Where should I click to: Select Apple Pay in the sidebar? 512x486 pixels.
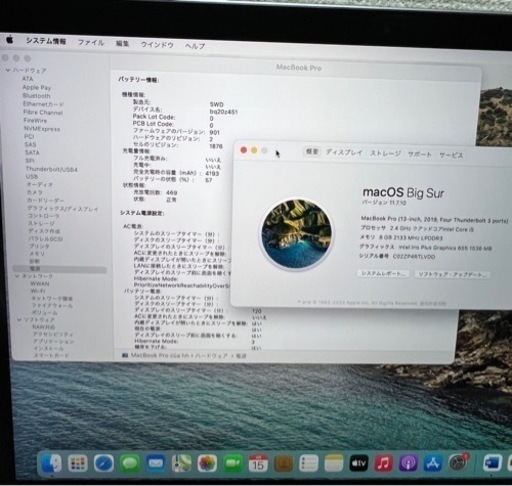point(37,87)
